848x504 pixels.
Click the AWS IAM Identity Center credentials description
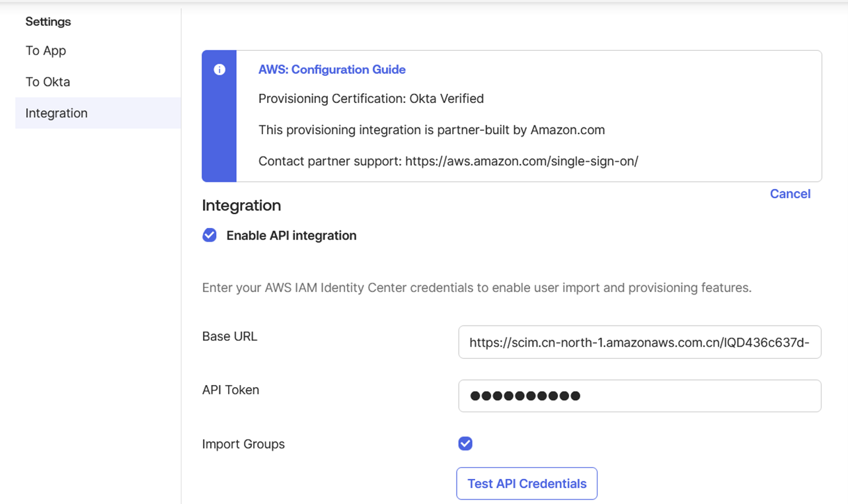pos(476,288)
